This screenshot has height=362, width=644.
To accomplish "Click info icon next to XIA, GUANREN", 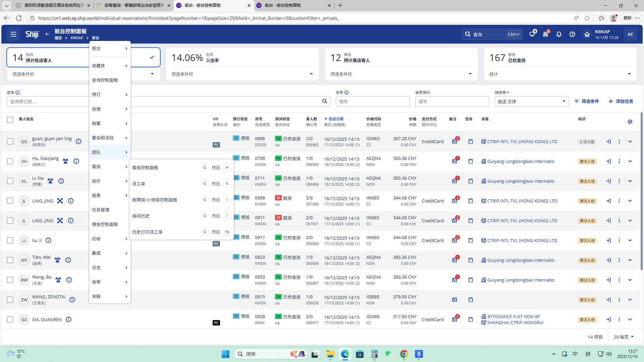I will pyautogui.click(x=68, y=319).
